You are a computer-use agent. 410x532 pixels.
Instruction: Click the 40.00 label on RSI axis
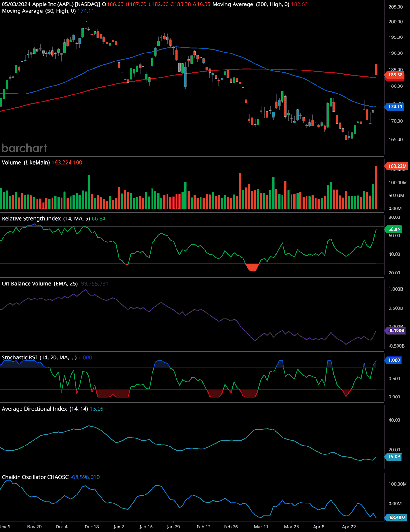coord(394,254)
